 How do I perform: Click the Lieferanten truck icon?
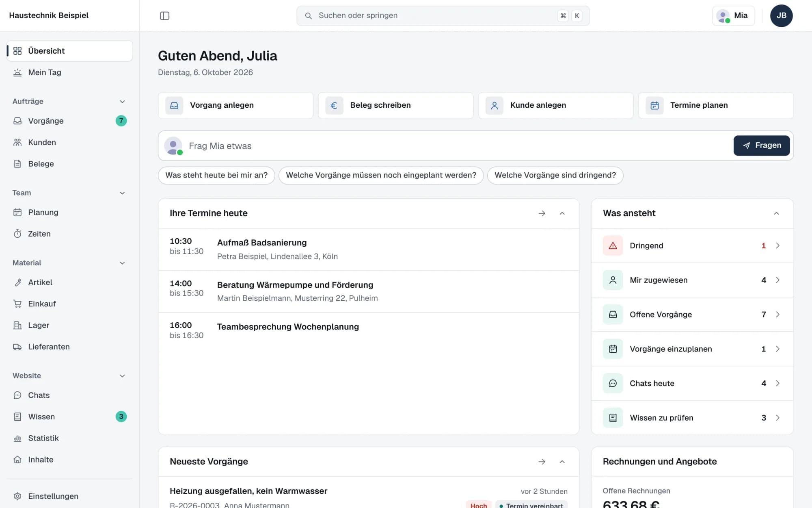pos(17,347)
